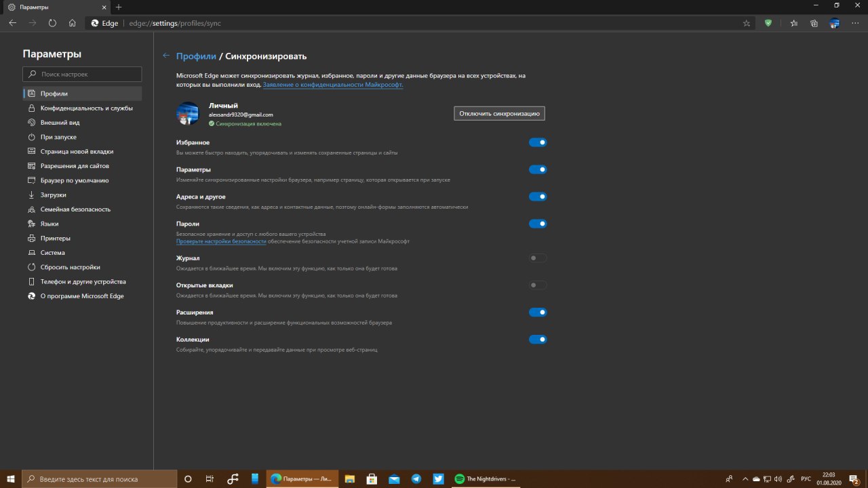This screenshot has width=868, height=488.
Task: Click the disabled Открытые вкладки switch
Action: click(x=538, y=285)
